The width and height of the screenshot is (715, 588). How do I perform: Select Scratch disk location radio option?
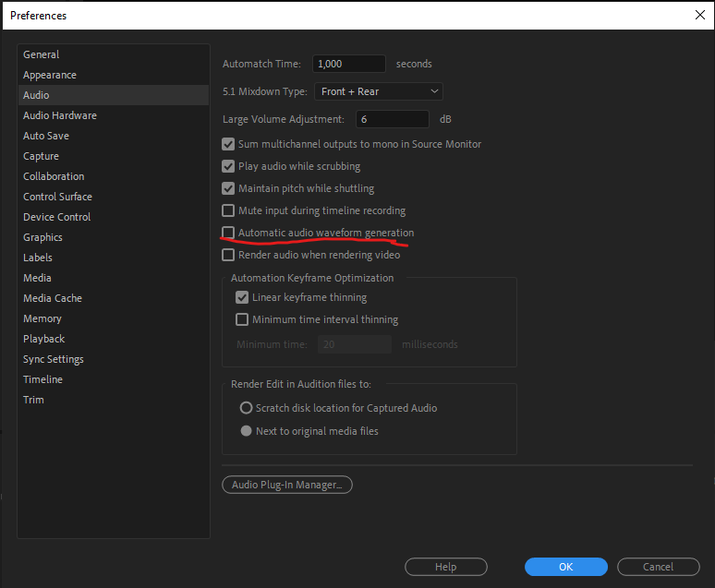pos(246,408)
